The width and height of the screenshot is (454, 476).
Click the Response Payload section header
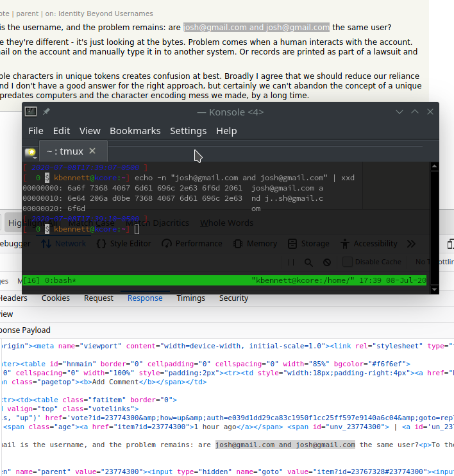tap(25, 330)
